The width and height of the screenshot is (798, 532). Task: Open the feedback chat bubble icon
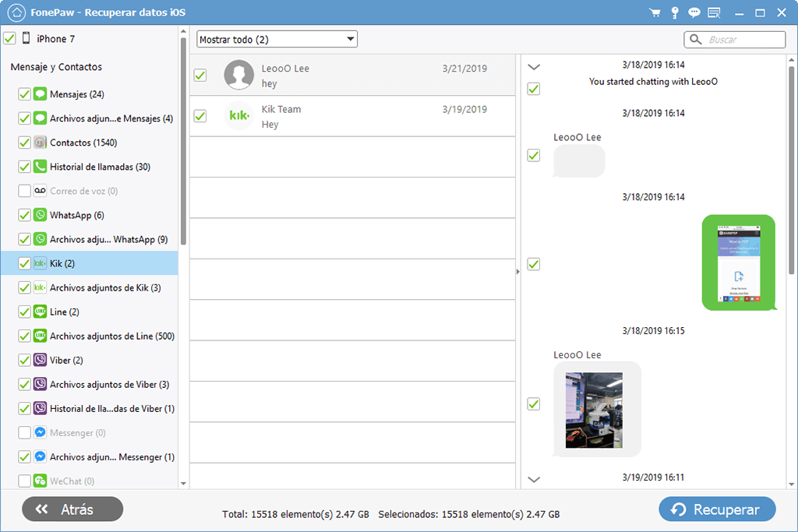pyautogui.click(x=694, y=12)
